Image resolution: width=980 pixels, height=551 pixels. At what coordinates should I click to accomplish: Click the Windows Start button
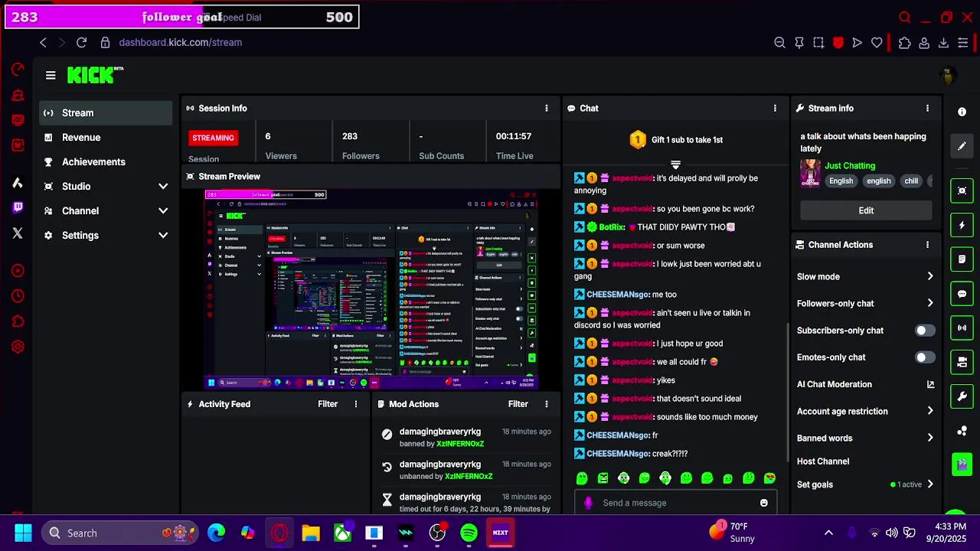23,533
